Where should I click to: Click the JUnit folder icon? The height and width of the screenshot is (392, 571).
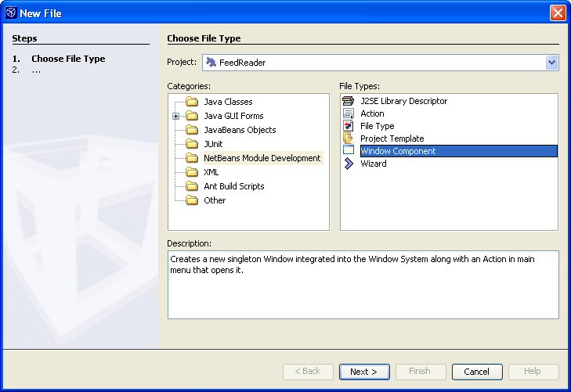click(x=192, y=144)
